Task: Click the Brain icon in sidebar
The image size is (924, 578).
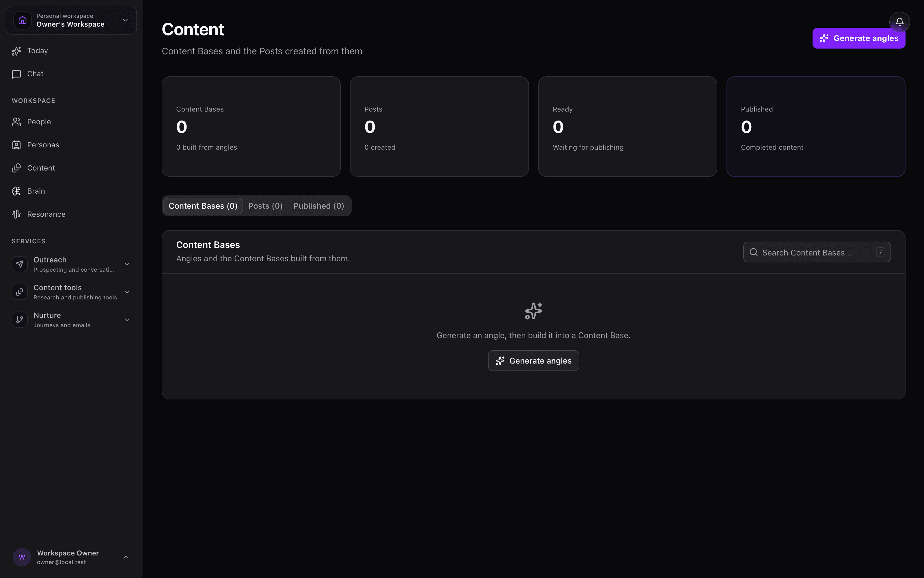Action: 16,191
